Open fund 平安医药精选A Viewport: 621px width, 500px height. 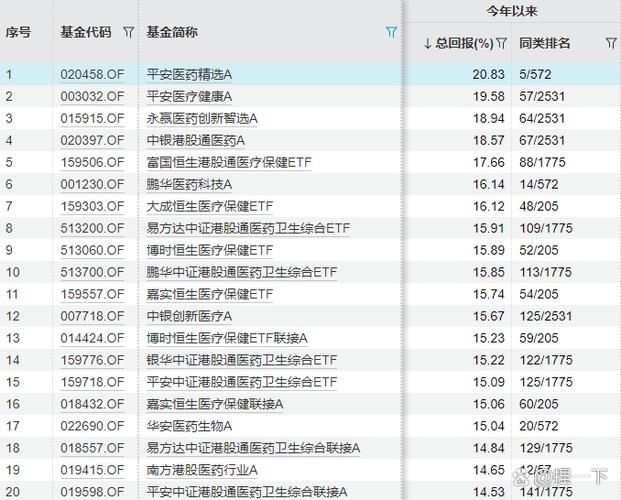(189, 74)
